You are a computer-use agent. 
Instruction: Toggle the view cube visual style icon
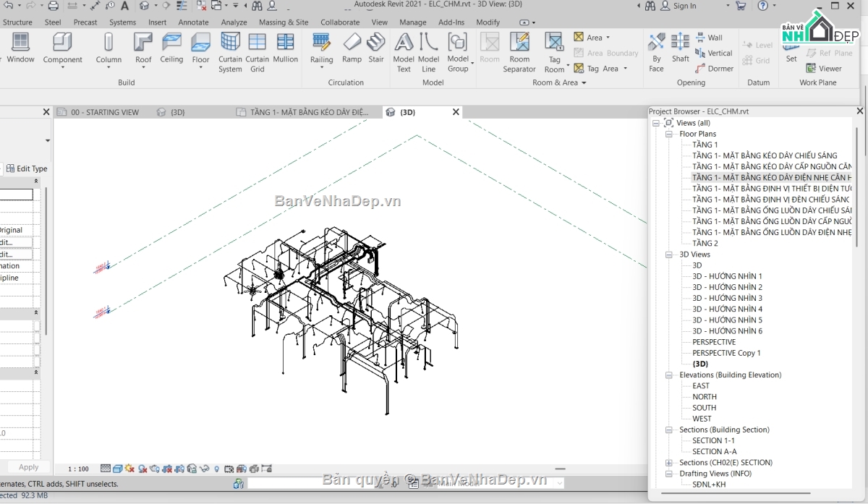[117, 469]
